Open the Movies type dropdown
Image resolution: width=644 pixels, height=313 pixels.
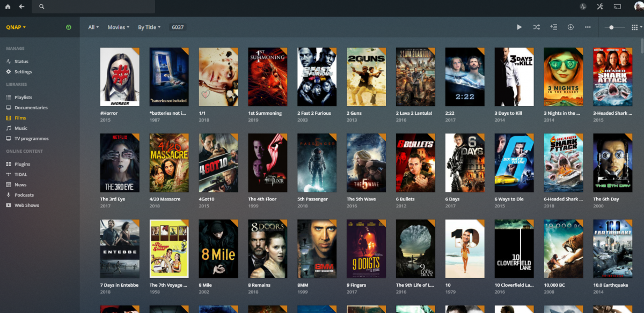[x=118, y=27]
